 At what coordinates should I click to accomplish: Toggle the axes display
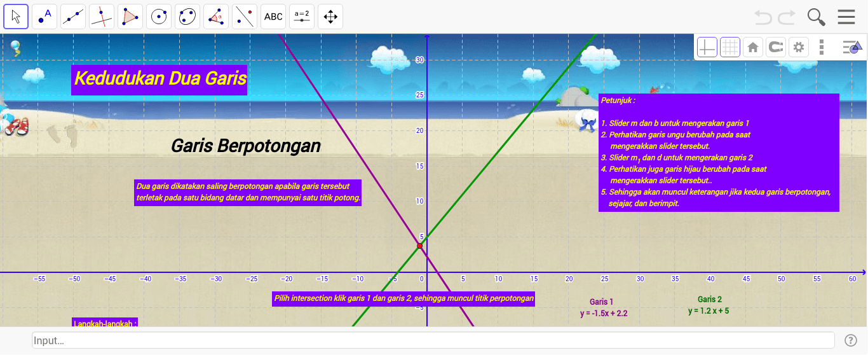707,47
